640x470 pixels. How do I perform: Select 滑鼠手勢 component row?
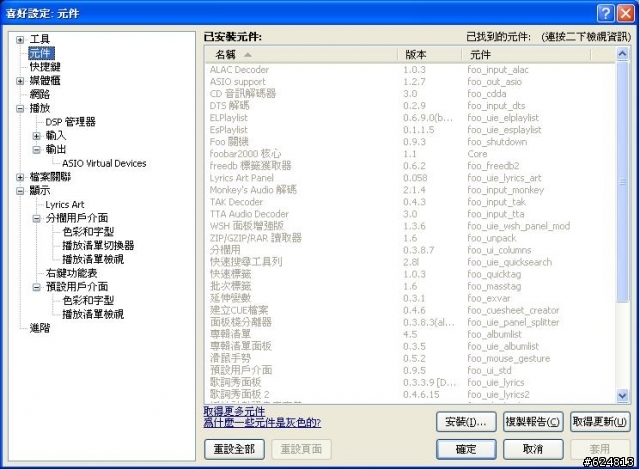[x=410, y=359]
